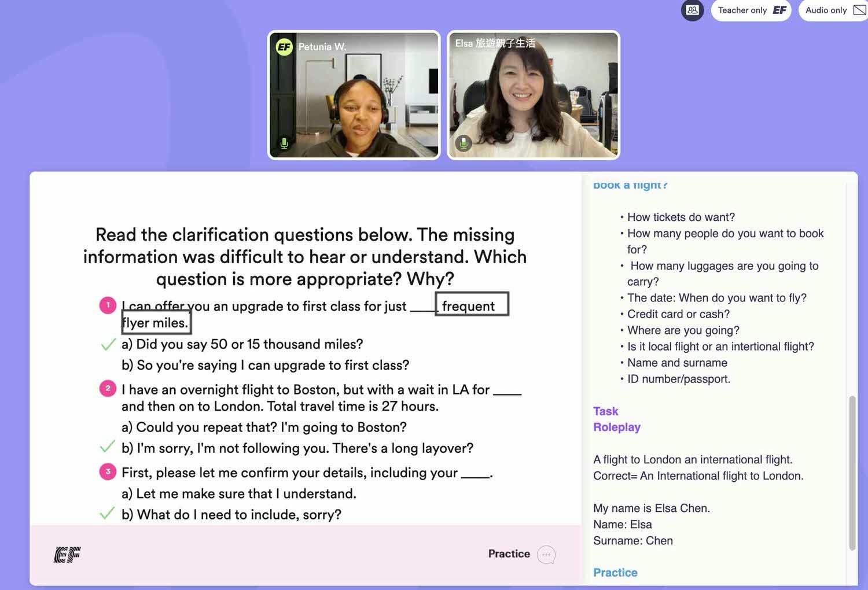
Task: Click the EF logo inside the Teacher only button
Action: tap(779, 10)
